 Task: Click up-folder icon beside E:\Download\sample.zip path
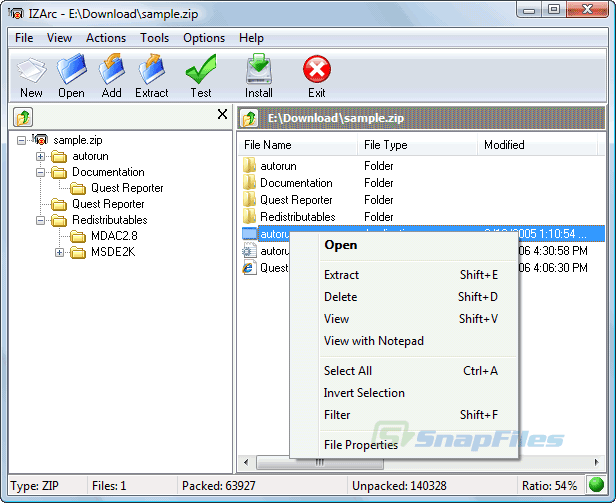(x=249, y=118)
